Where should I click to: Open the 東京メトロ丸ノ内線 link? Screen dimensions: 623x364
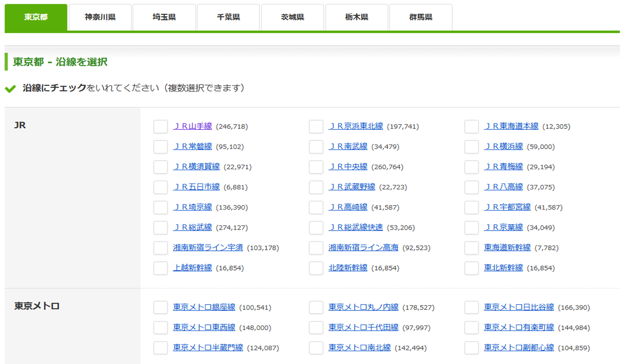pyautogui.click(x=363, y=307)
